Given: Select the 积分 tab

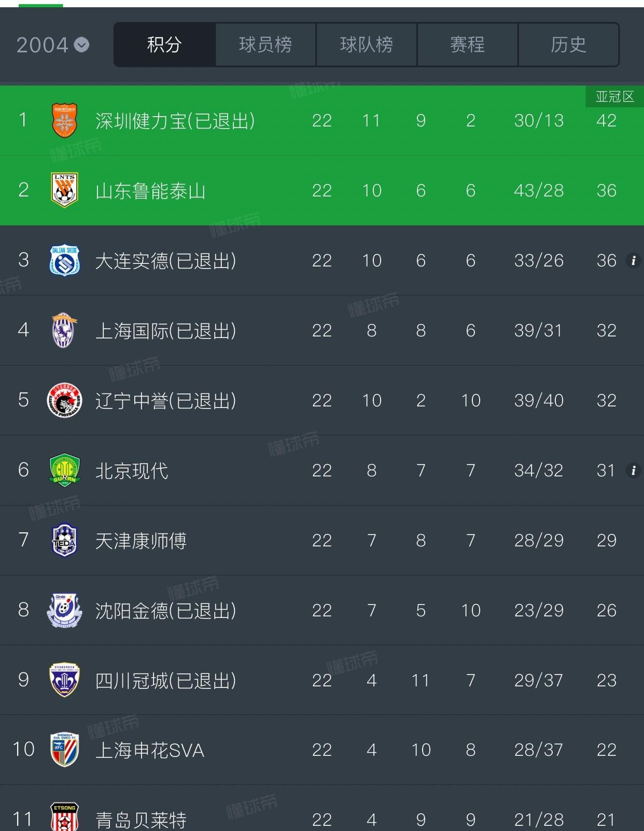Looking at the screenshot, I should point(164,45).
